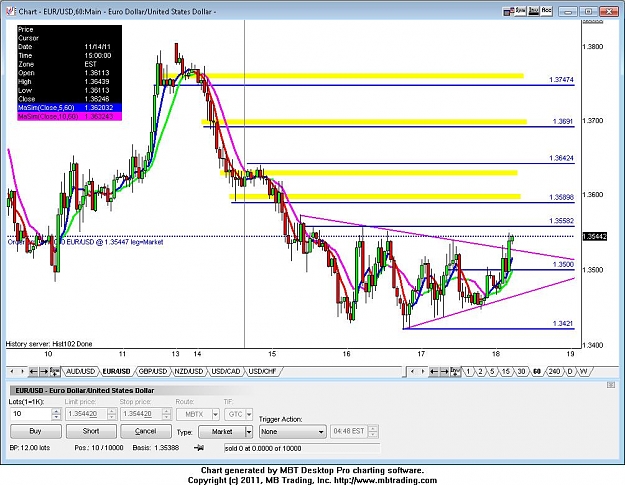Select the 5 minute interval tab

pyautogui.click(x=493, y=371)
